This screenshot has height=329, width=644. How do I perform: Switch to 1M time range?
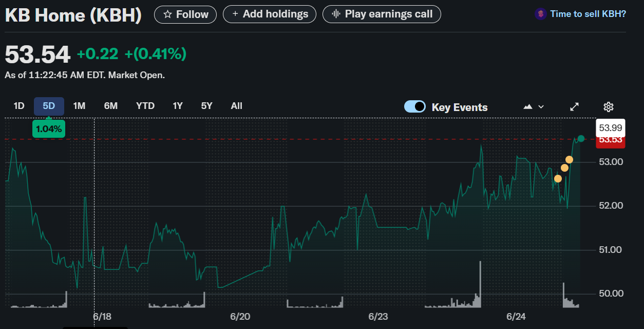tap(79, 106)
